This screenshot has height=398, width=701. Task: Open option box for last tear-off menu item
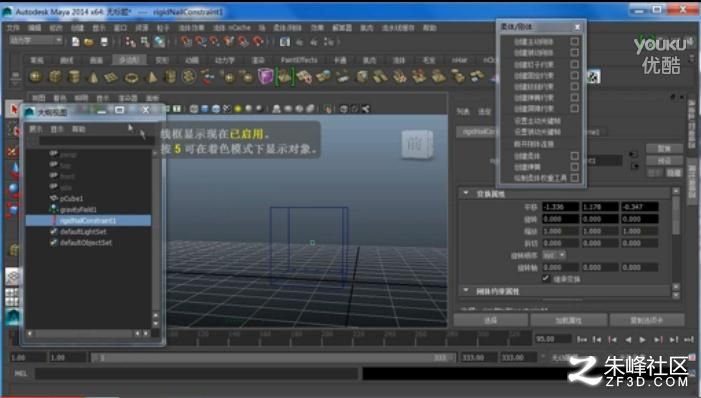coord(574,178)
